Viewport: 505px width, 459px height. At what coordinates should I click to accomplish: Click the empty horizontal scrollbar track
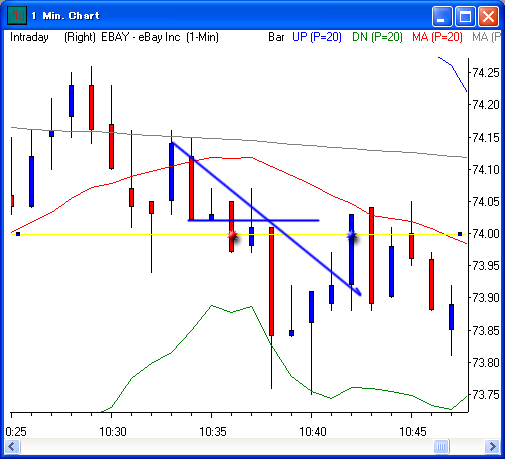tap(227, 446)
